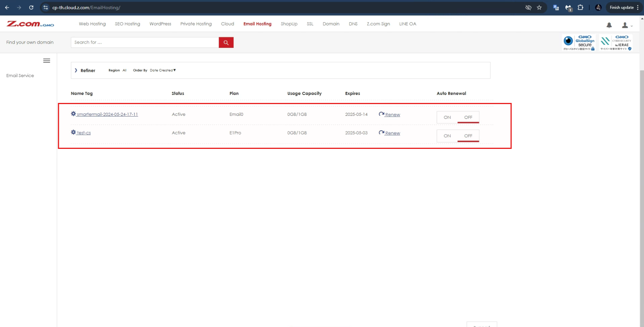The width and height of the screenshot is (644, 327).
Task: Select Email Hosting tab
Action: [x=257, y=24]
